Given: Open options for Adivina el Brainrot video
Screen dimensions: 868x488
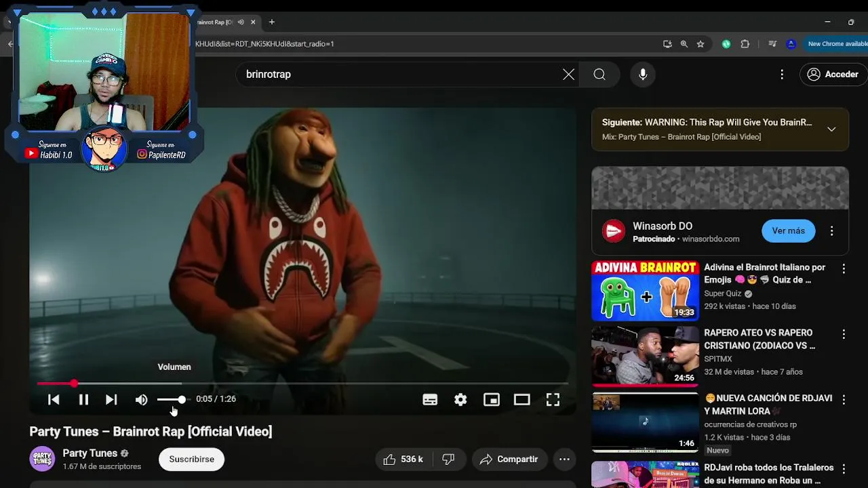Looking at the screenshot, I should (844, 269).
